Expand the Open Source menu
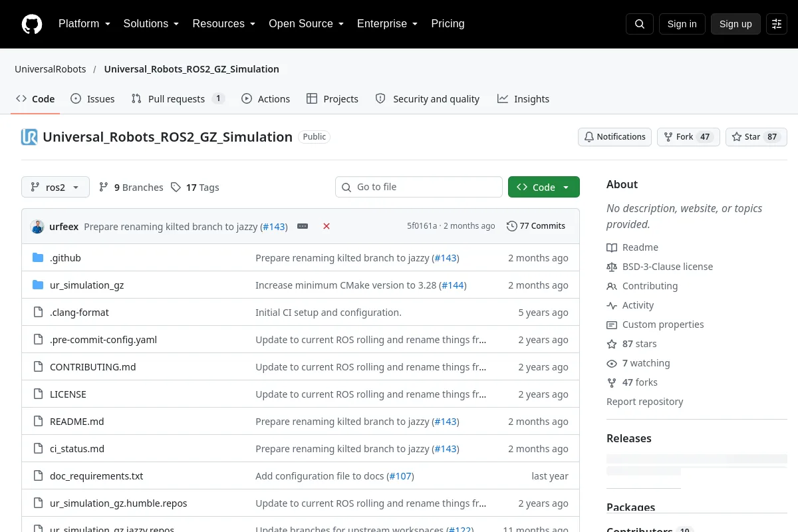Viewport: 798px width, 532px height. (x=306, y=24)
